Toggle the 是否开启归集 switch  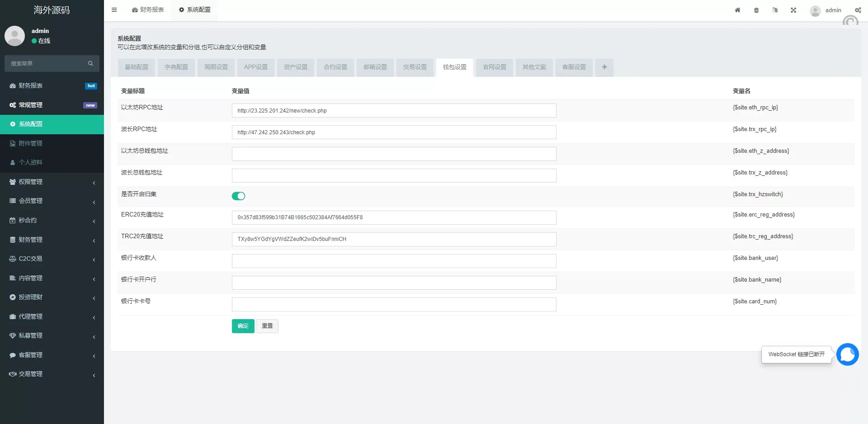coord(238,196)
